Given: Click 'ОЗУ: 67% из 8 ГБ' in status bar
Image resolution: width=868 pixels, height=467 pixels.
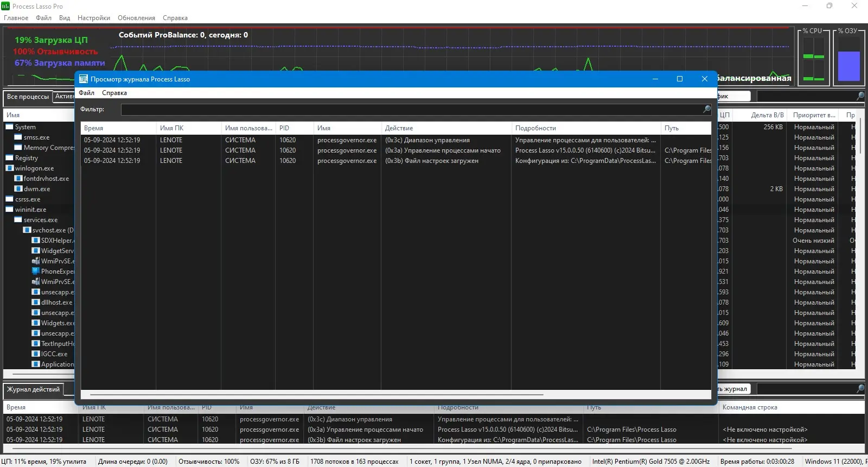Looking at the screenshot, I should click(275, 462).
